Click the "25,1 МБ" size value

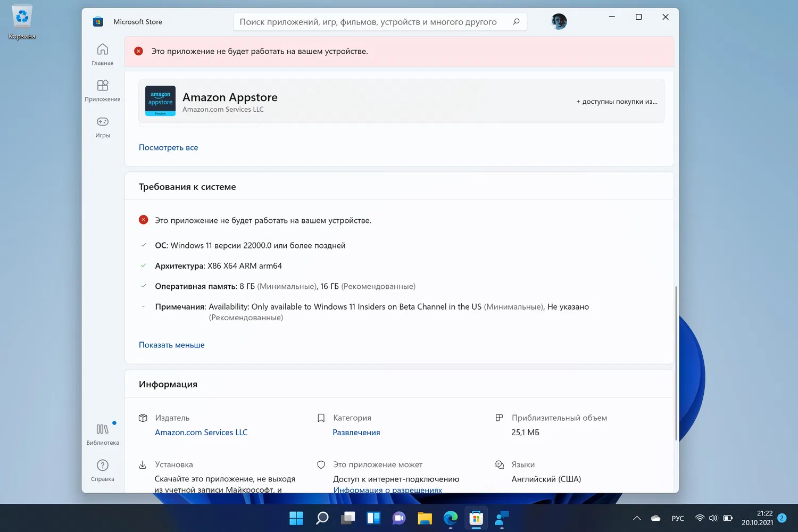[x=525, y=433]
